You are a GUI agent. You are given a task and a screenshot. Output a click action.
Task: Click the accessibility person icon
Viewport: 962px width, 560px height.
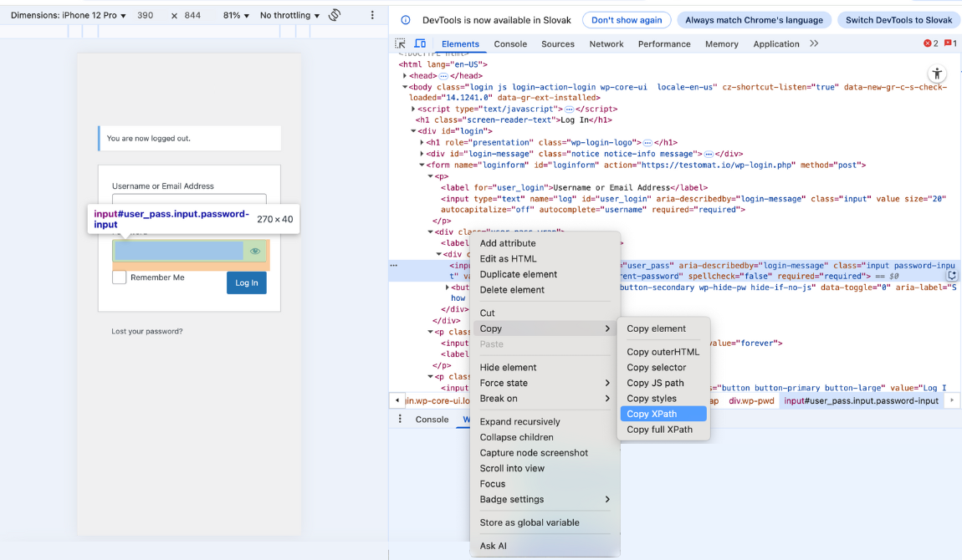click(x=937, y=74)
